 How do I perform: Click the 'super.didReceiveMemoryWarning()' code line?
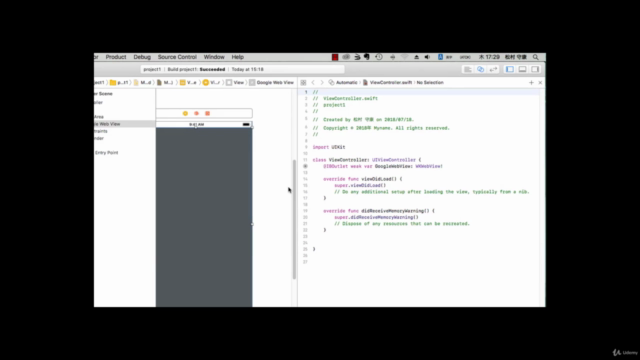(x=376, y=218)
